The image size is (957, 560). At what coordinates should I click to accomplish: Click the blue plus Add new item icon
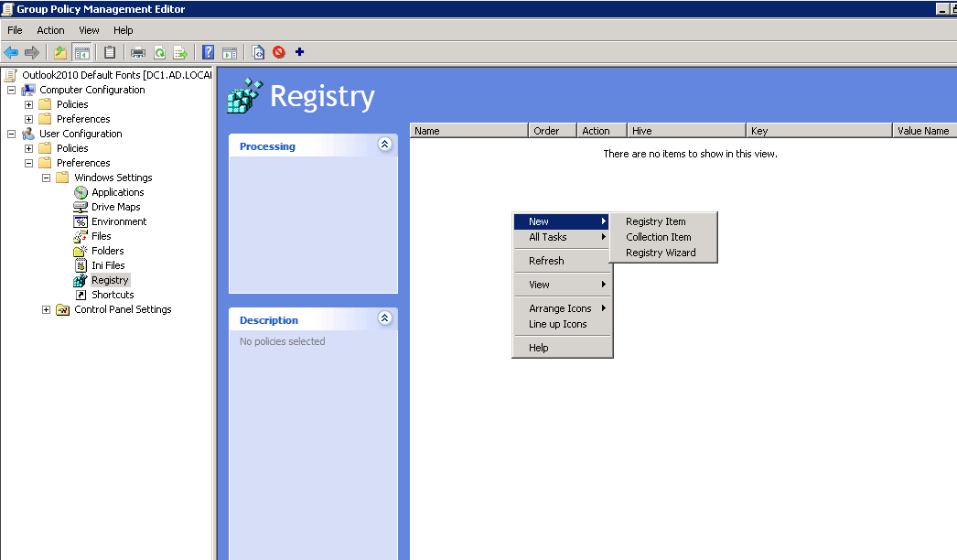click(x=300, y=52)
